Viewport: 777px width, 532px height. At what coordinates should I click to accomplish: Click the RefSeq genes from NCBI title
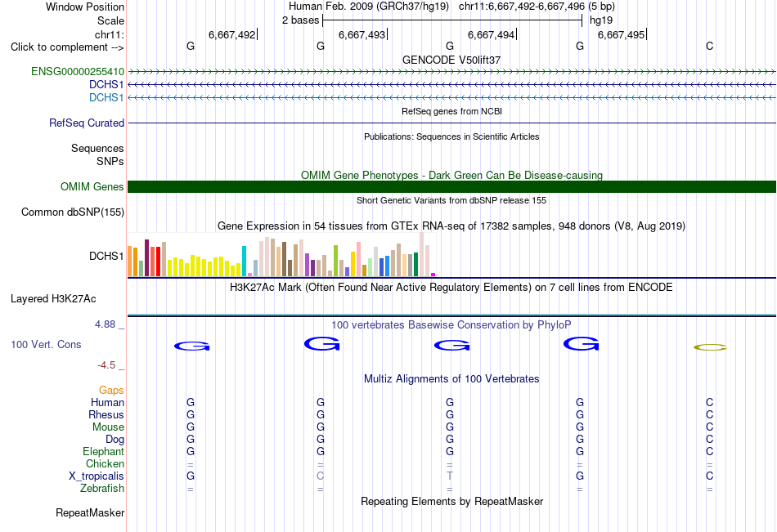point(451,111)
